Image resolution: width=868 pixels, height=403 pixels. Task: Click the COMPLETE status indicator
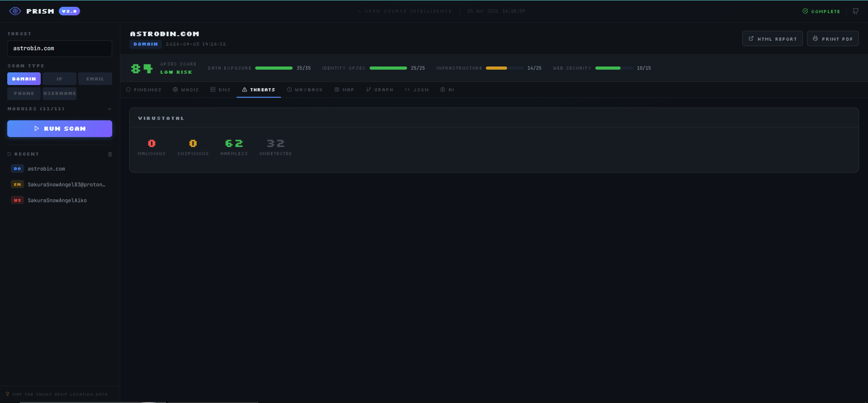821,11
